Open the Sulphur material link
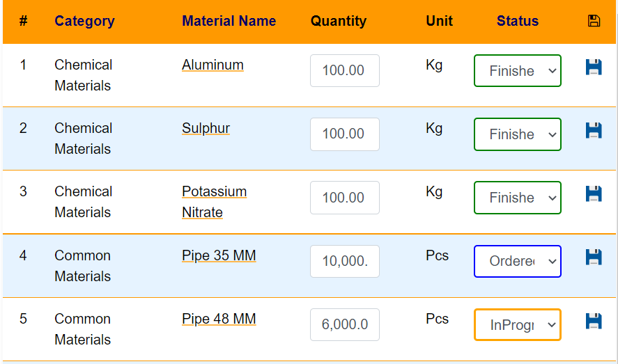 click(x=206, y=128)
